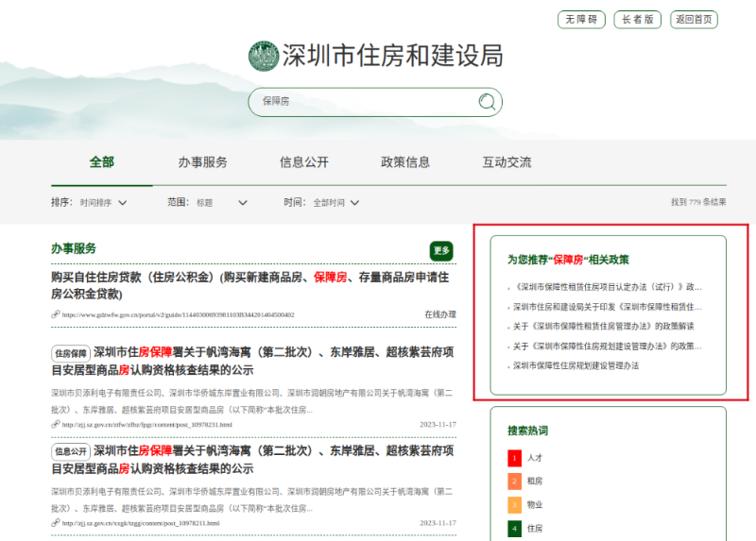
Task: Switch to the 政策信息 tab
Action: point(405,162)
